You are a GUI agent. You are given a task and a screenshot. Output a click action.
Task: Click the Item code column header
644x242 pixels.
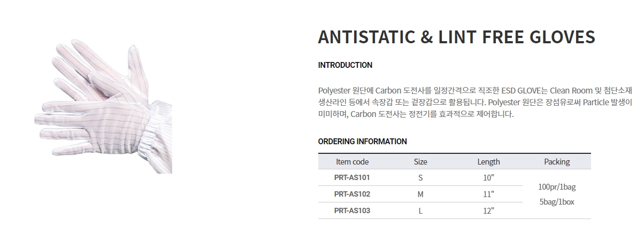[x=352, y=162]
